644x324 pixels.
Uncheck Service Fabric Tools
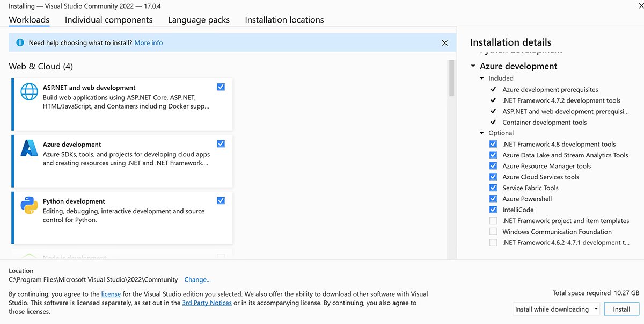[x=493, y=188]
